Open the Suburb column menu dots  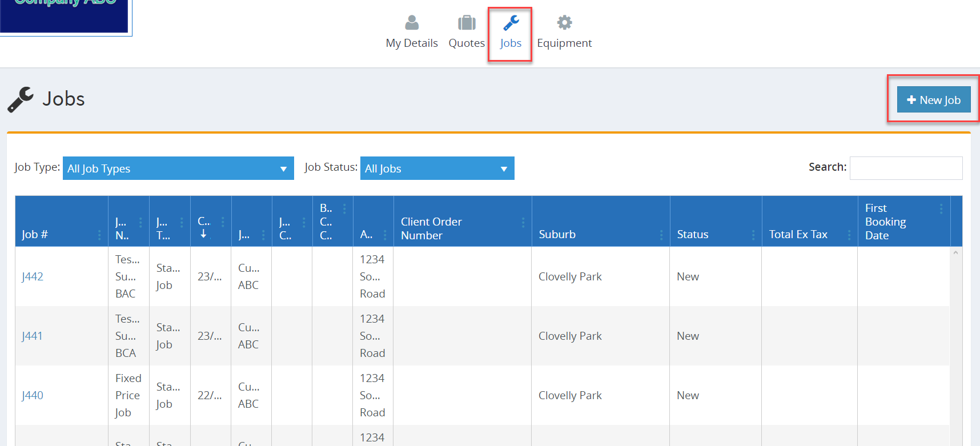[x=661, y=235]
